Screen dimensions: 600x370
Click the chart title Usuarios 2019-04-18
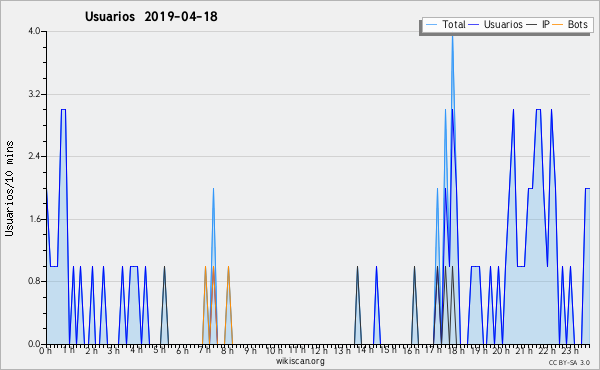click(x=151, y=16)
